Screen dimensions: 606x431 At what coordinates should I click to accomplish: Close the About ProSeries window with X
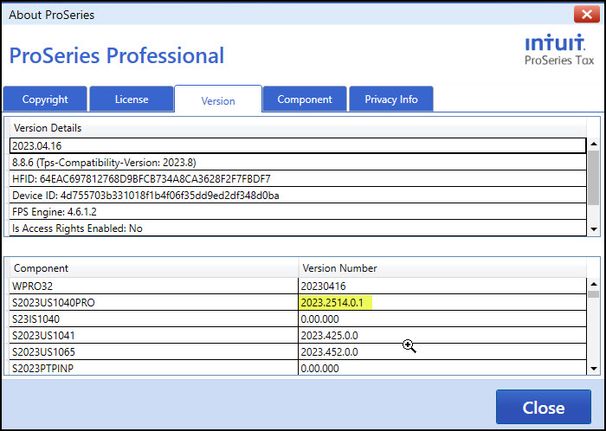[586, 14]
